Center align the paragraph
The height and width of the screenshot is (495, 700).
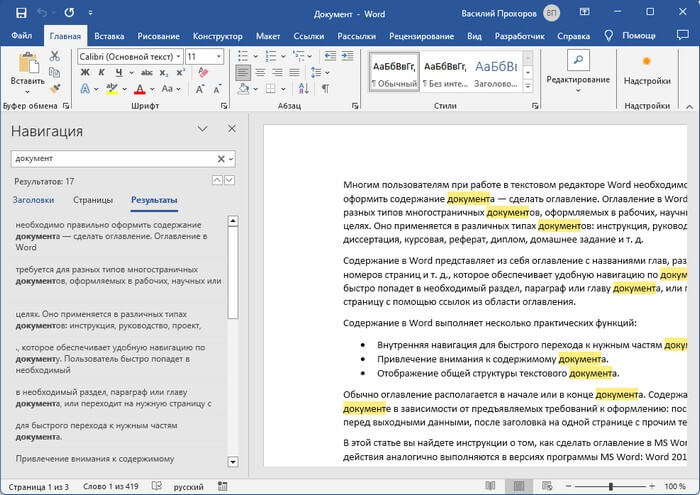[260, 72]
